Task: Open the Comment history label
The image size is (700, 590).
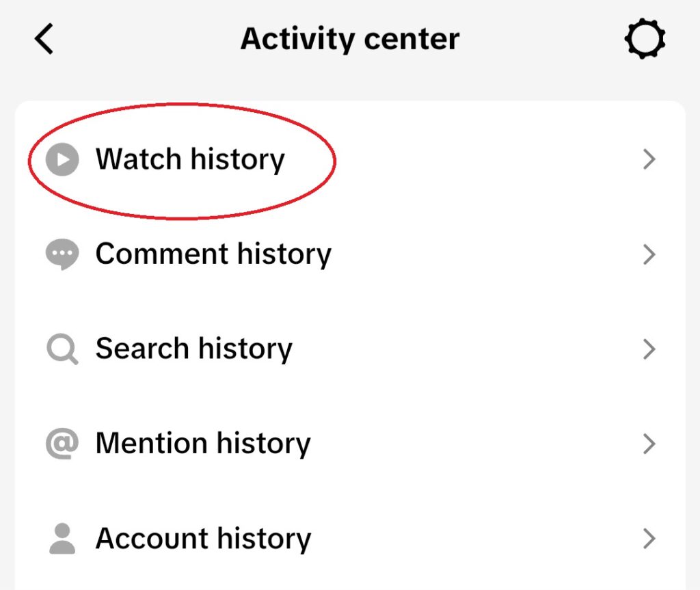Action: pos(213,254)
